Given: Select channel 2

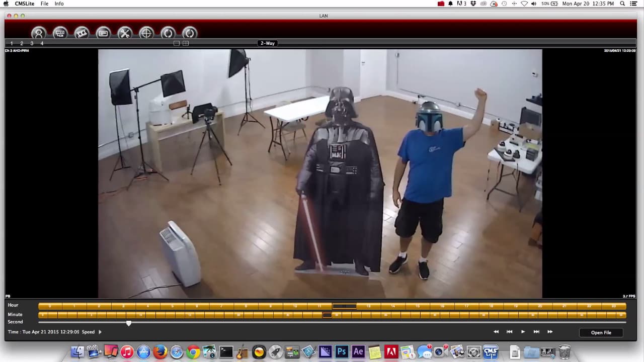Looking at the screenshot, I should (x=22, y=43).
